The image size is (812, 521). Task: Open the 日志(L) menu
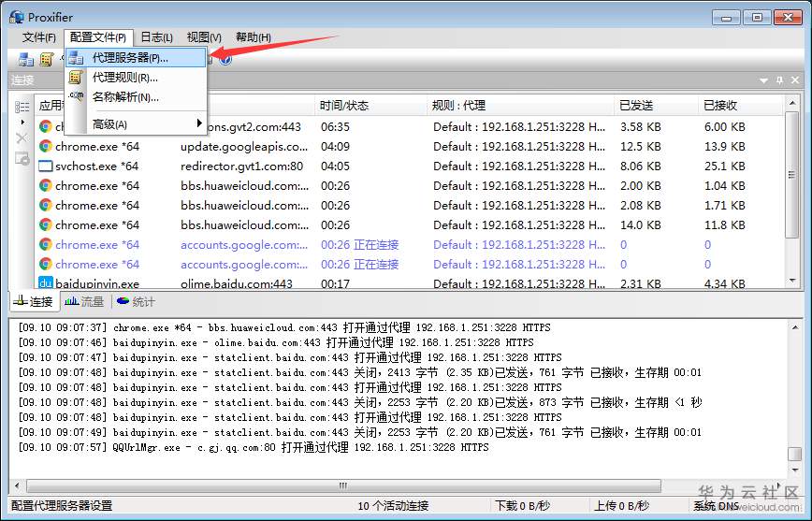(156, 37)
